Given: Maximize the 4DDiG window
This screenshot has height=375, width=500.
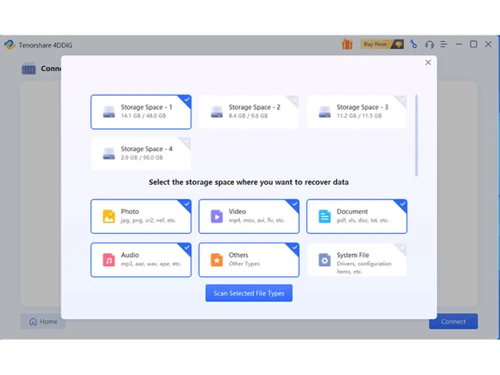Looking at the screenshot, I should click(473, 44).
